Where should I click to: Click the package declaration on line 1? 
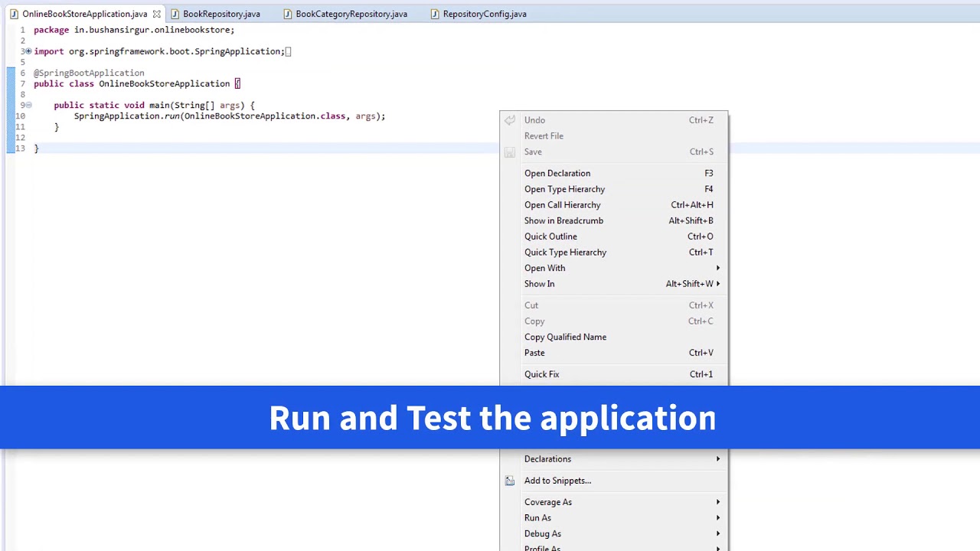134,30
